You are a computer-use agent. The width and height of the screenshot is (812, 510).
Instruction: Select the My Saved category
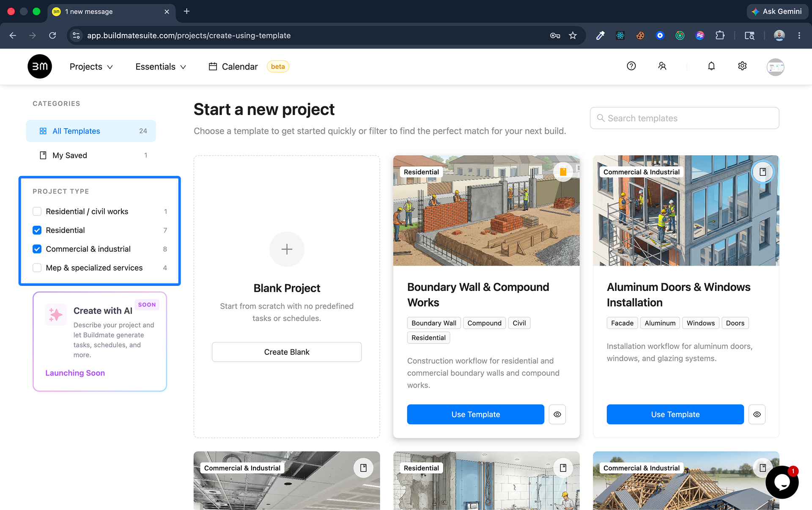pyautogui.click(x=91, y=155)
